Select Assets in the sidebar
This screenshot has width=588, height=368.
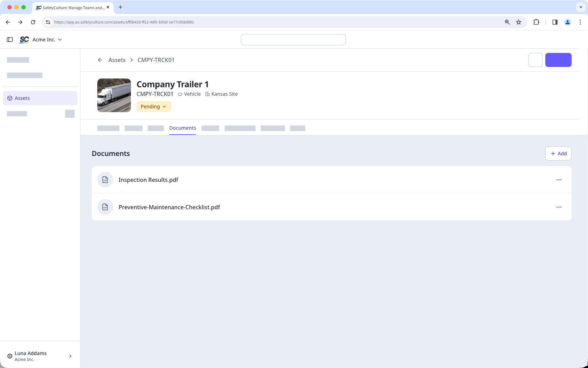pos(40,98)
